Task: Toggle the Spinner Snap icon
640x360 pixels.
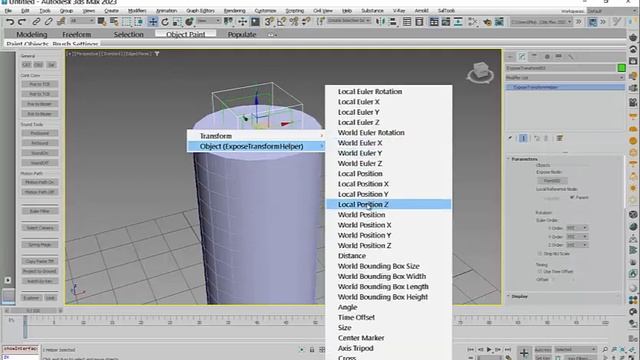Action: pyautogui.click(x=306, y=22)
